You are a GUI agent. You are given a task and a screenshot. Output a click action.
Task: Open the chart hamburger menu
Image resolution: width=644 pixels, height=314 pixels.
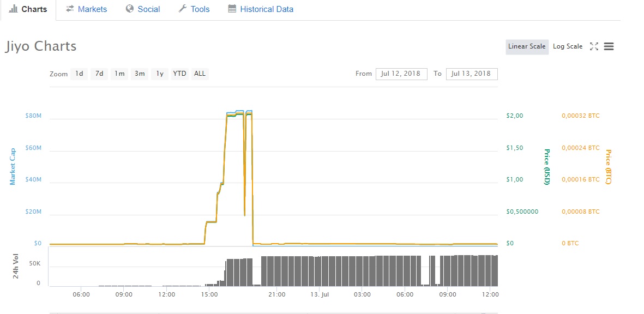tap(609, 46)
